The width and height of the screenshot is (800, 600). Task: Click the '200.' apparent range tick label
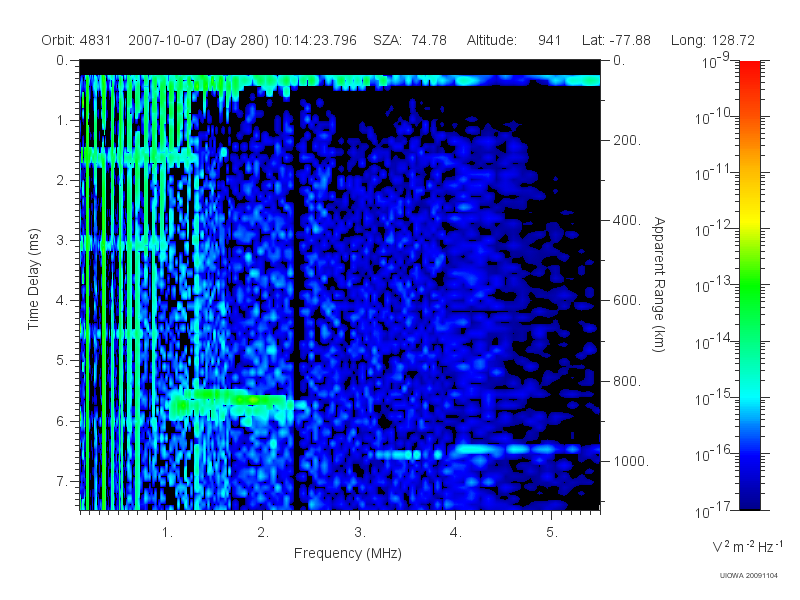pos(627,140)
